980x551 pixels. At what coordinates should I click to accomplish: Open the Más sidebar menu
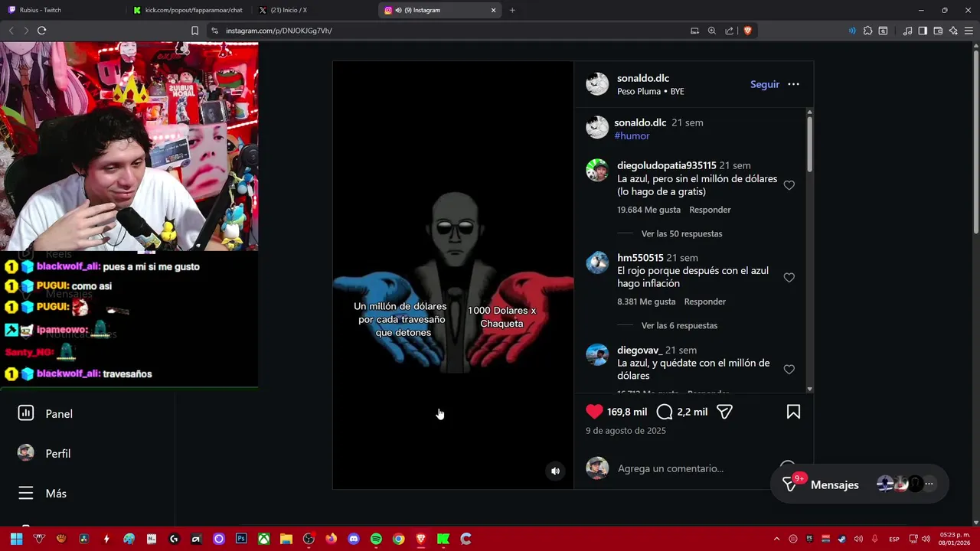point(43,494)
